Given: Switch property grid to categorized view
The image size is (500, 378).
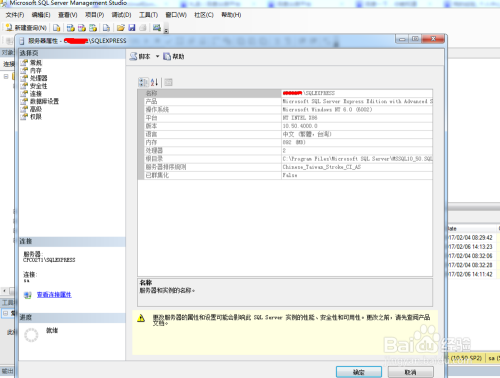Looking at the screenshot, I should [x=143, y=82].
